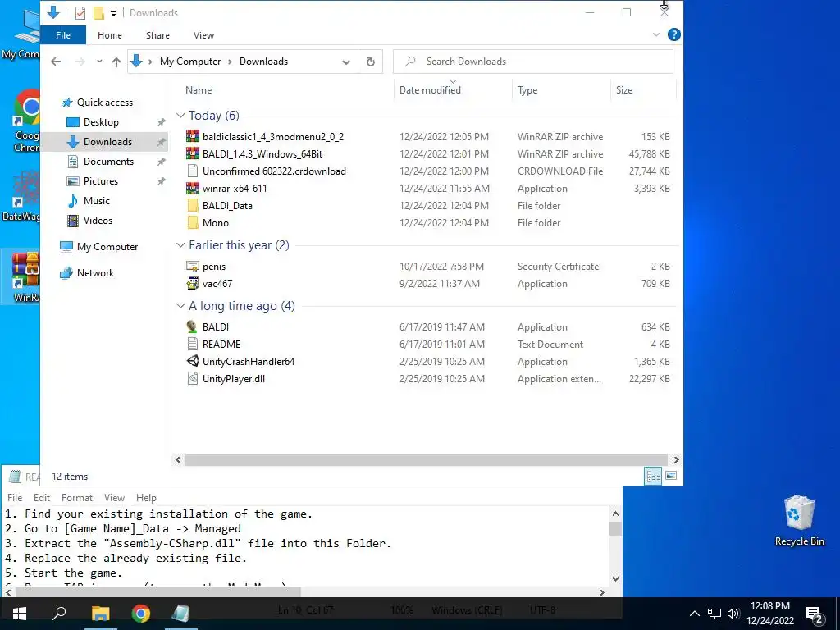Viewport: 840px width, 630px height.
Task: Select the Mono folder icon
Action: pyautogui.click(x=193, y=223)
